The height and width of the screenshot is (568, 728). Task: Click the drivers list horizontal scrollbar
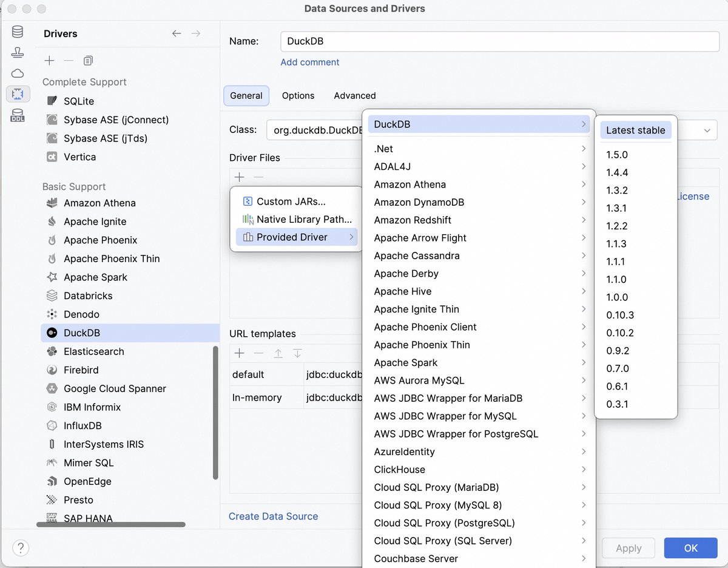click(110, 524)
